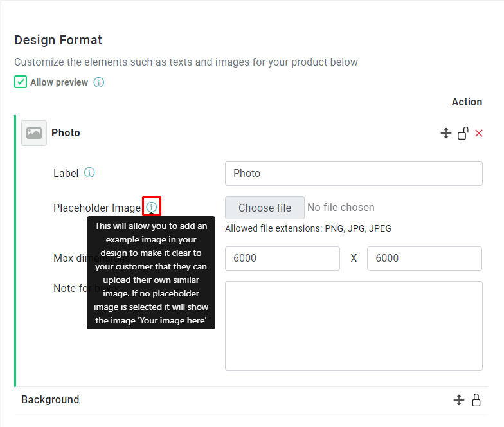504x427 pixels.
Task: Click the info icon next to Label
Action: point(89,172)
